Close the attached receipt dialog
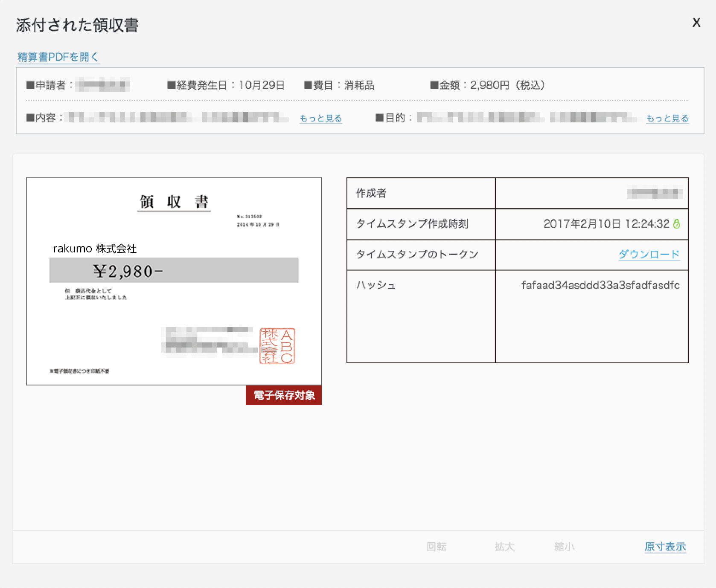This screenshot has width=716, height=588. click(696, 23)
